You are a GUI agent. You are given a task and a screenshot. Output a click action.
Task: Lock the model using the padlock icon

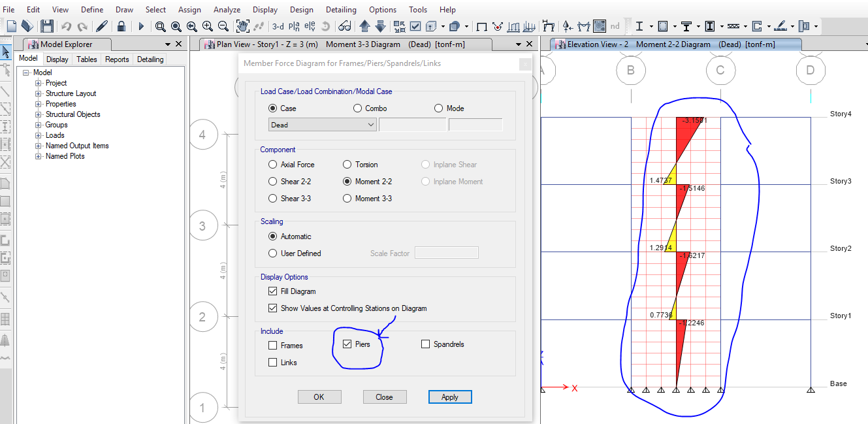pyautogui.click(x=121, y=25)
